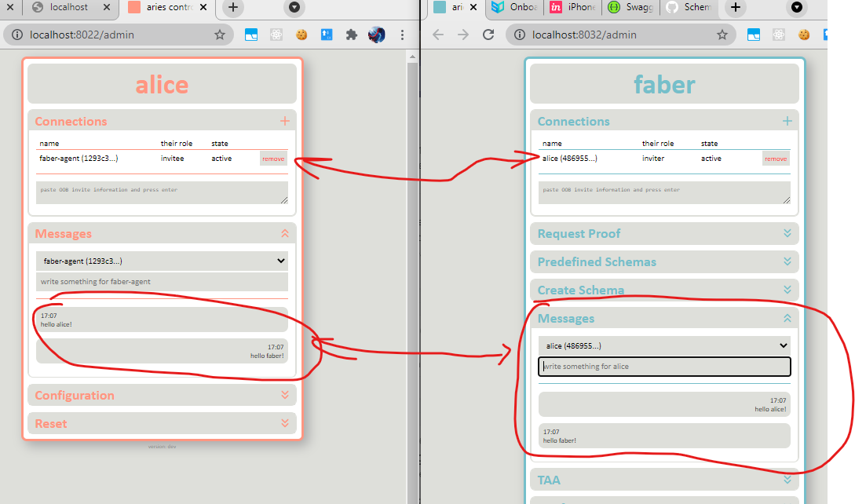Switch to the aries controller tab in left browser
Image resolution: width=855 pixels, height=504 pixels.
168,7
